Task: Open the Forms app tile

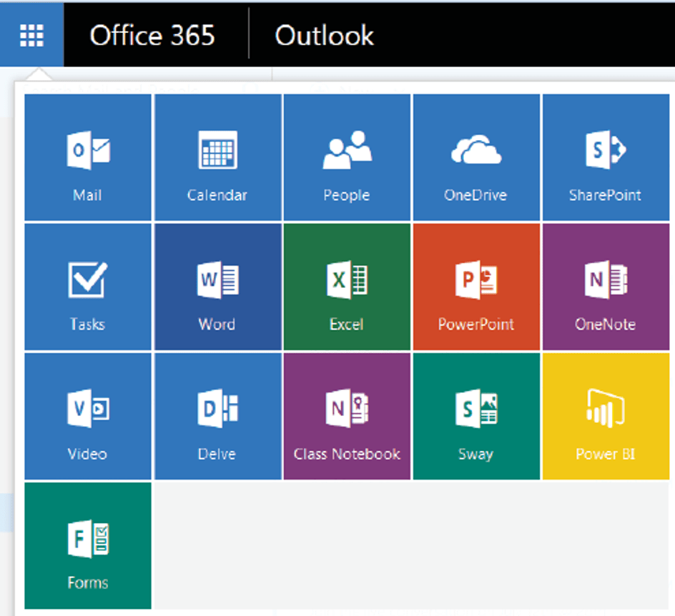Action: pyautogui.click(x=88, y=546)
